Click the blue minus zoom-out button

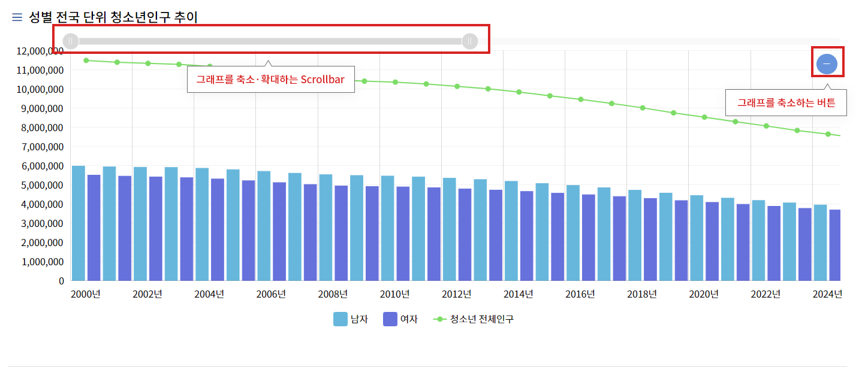pyautogui.click(x=827, y=63)
